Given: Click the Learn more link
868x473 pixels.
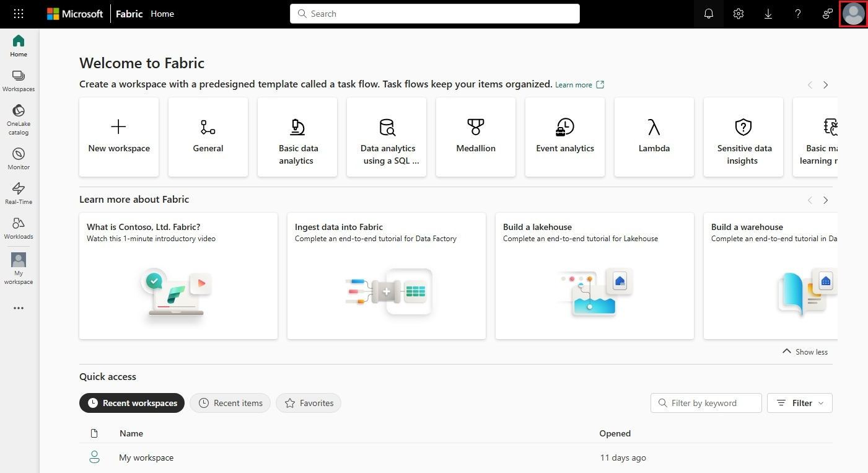Looking at the screenshot, I should point(574,85).
